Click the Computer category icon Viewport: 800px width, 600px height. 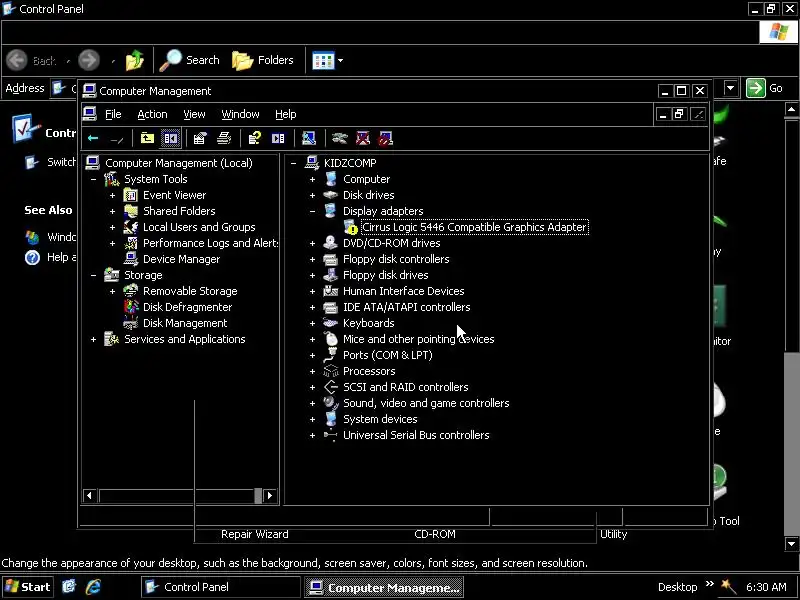click(331, 179)
